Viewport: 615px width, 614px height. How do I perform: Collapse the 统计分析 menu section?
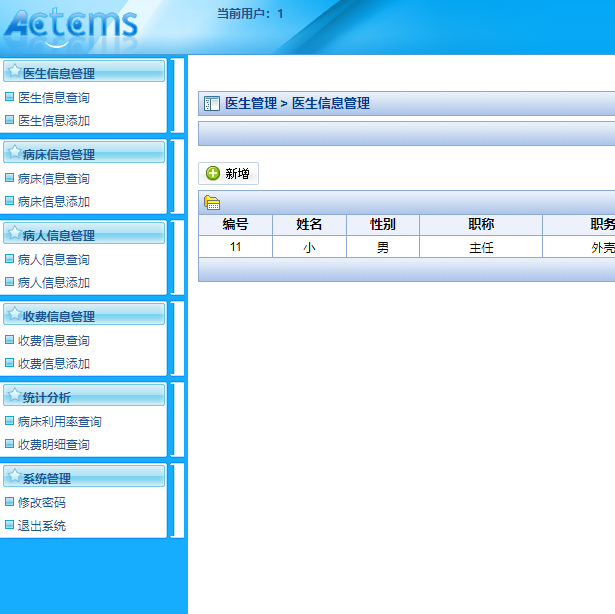click(x=84, y=395)
